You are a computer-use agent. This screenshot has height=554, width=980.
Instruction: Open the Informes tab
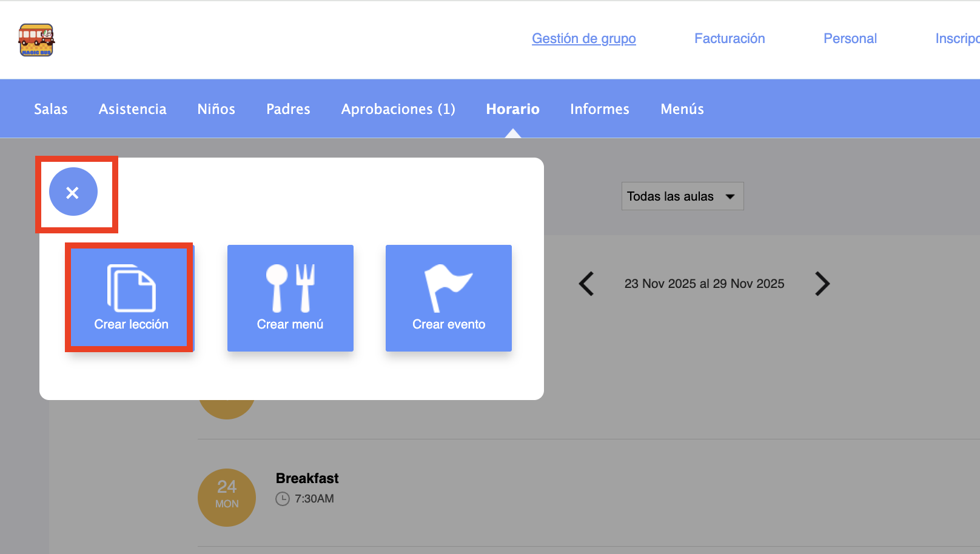tap(600, 109)
